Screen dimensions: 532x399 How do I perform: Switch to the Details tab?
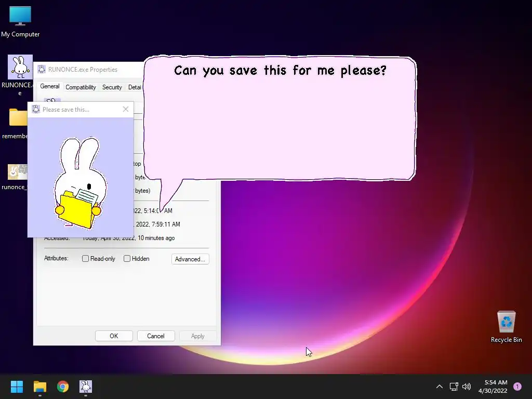(135, 87)
